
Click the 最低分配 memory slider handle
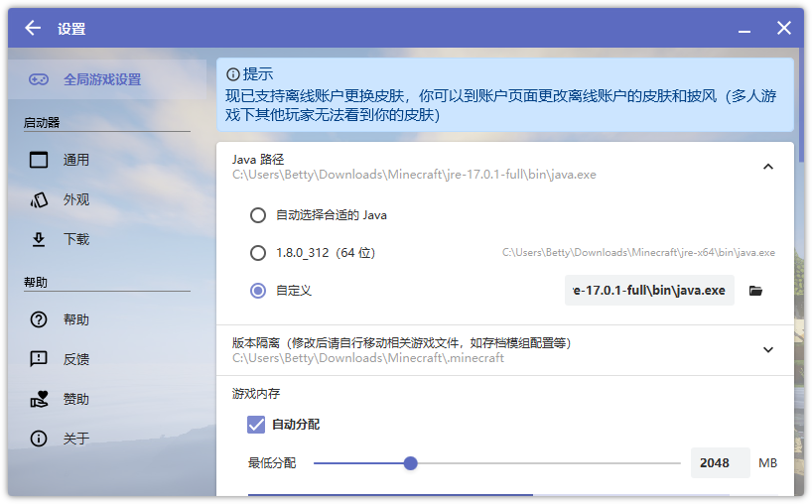(410, 463)
